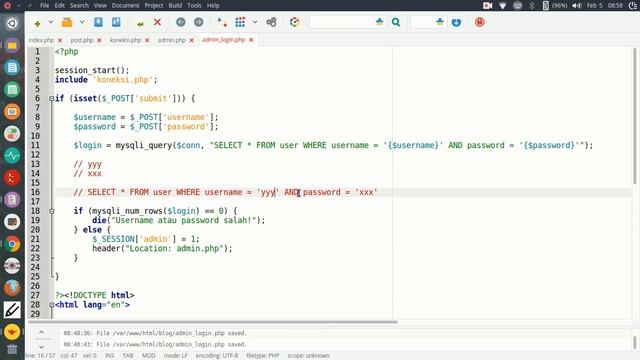Image resolution: width=640 pixels, height=360 pixels.
Task: Switch to the koneksi.php tab
Action: 125,40
